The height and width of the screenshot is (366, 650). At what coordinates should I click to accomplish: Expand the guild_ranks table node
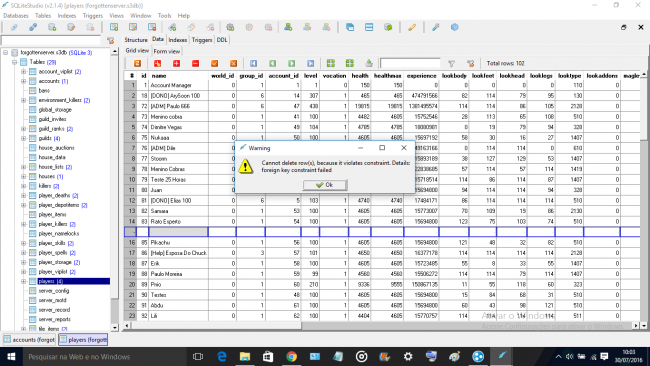tap(24, 129)
